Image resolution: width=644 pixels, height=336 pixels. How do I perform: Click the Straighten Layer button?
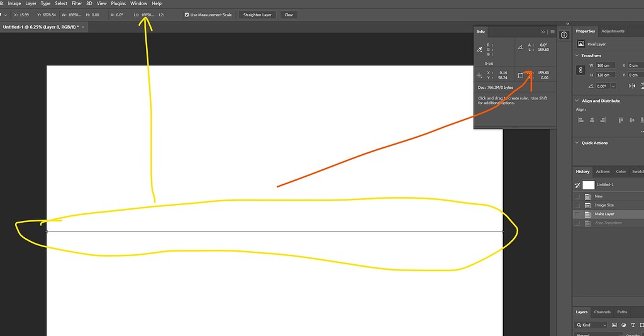257,15
